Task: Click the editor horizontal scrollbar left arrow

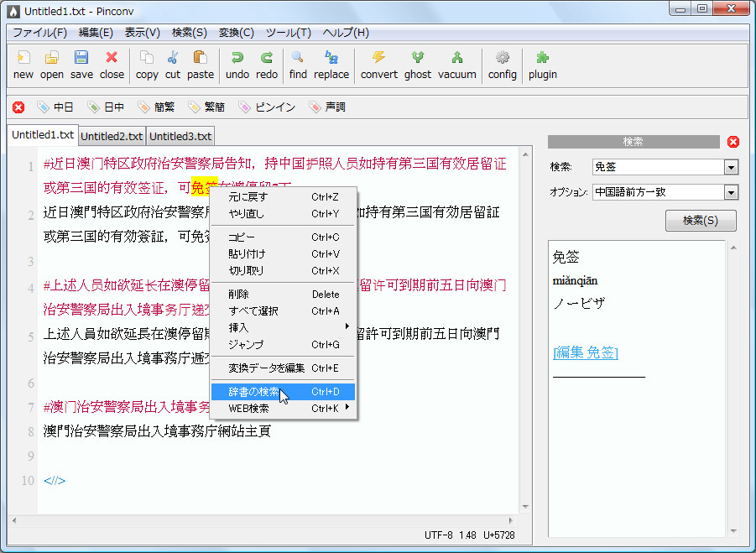Action: pos(14,520)
